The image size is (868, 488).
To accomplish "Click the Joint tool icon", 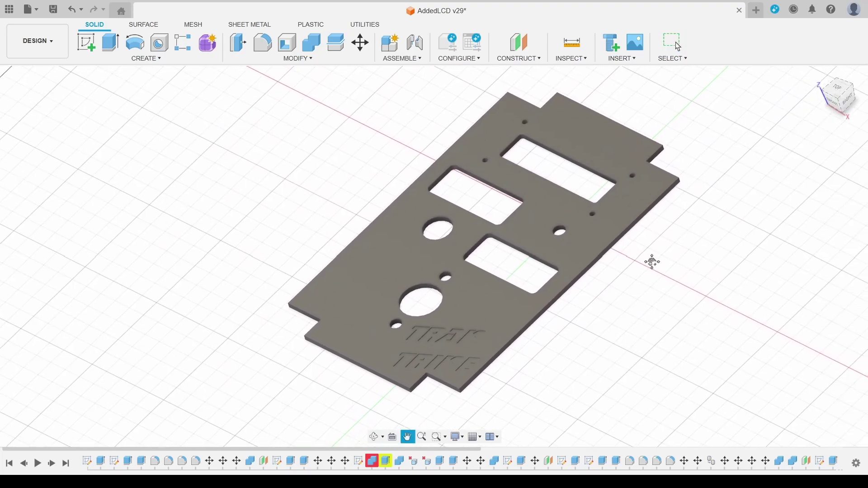I will tap(415, 42).
